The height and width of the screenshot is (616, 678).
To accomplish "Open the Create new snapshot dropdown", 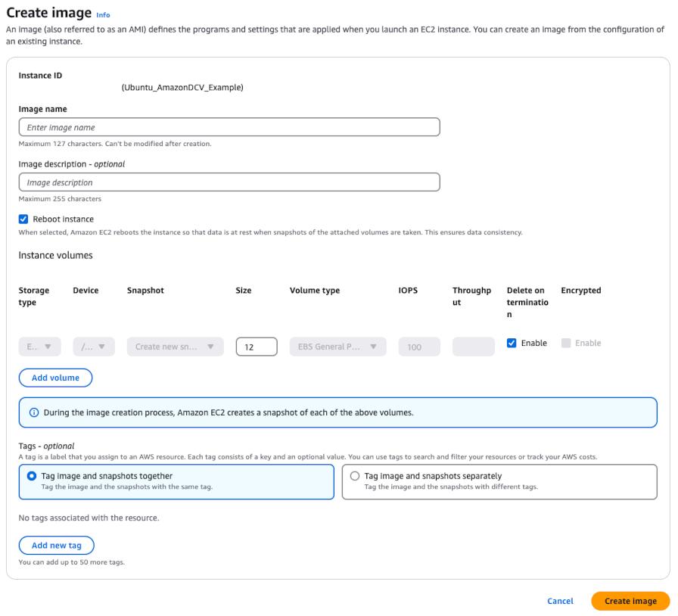I will 175,347.
